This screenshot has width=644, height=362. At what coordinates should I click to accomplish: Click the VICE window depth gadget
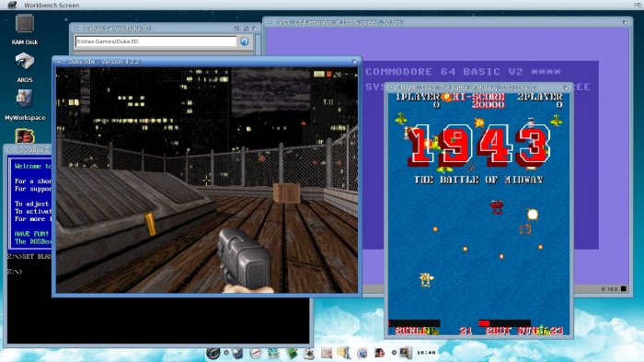(x=626, y=22)
